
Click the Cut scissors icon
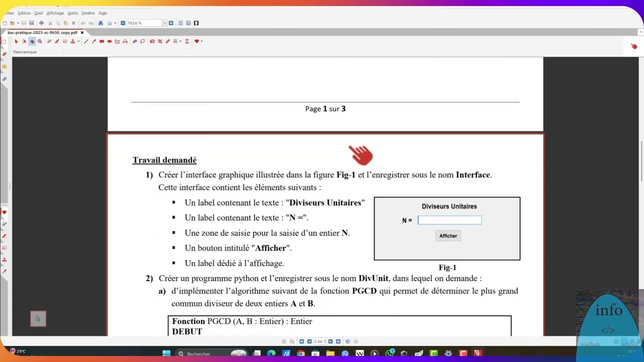[50, 23]
